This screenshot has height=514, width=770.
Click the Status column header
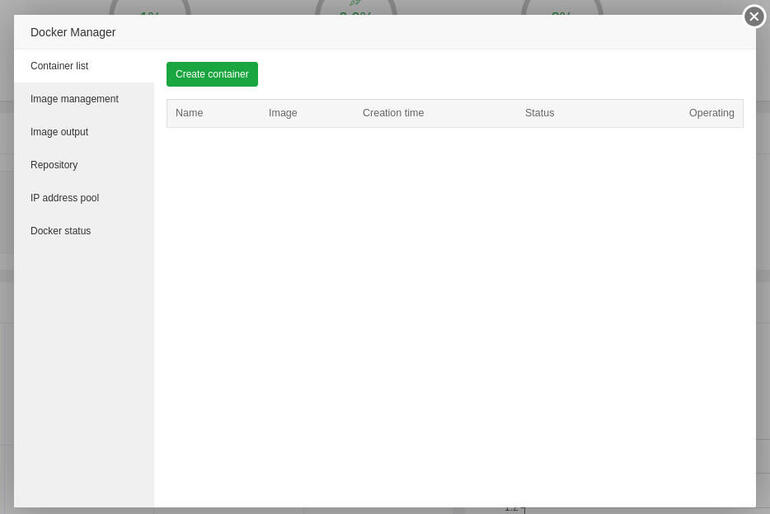[x=539, y=113]
